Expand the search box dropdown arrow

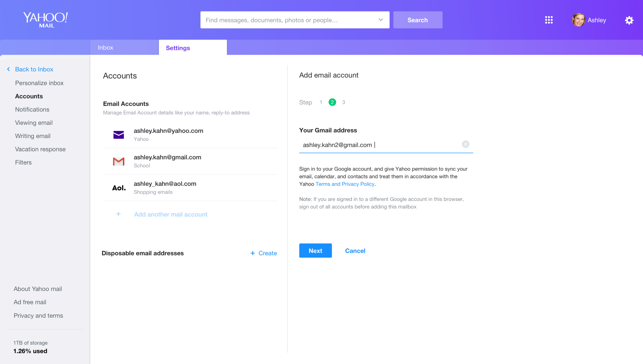(381, 20)
